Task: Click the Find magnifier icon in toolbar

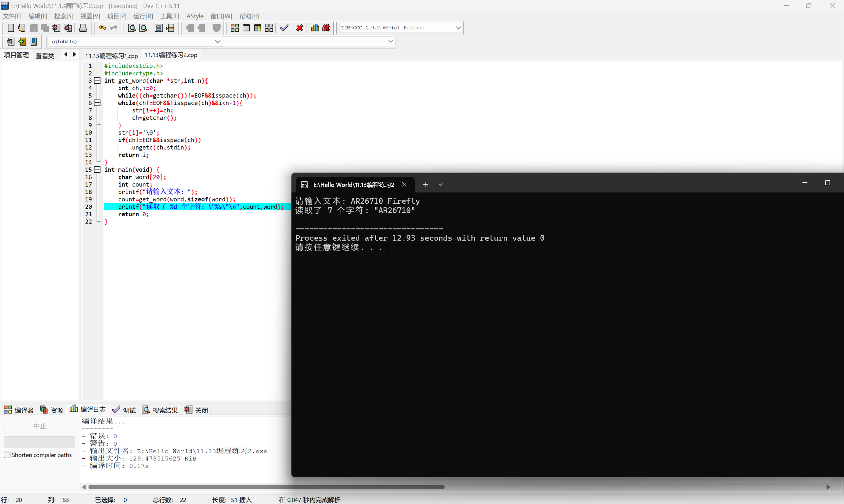Action: click(132, 28)
